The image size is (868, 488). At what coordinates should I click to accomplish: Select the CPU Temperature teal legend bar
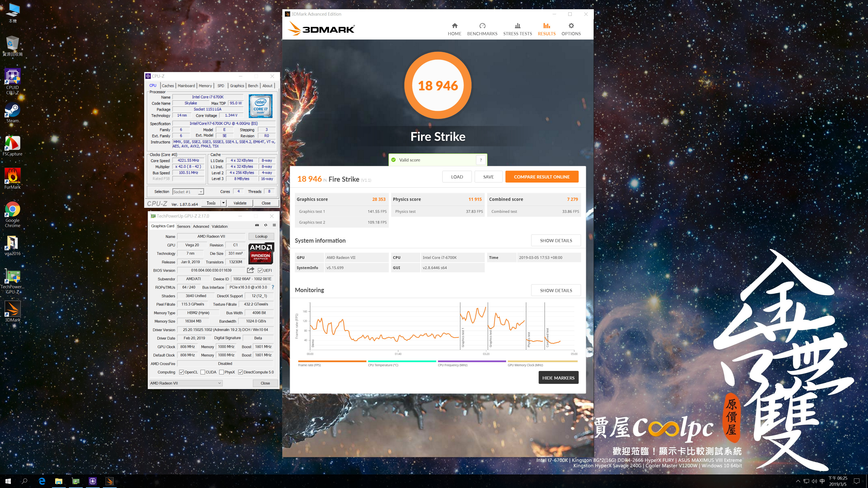pyautogui.click(x=402, y=361)
